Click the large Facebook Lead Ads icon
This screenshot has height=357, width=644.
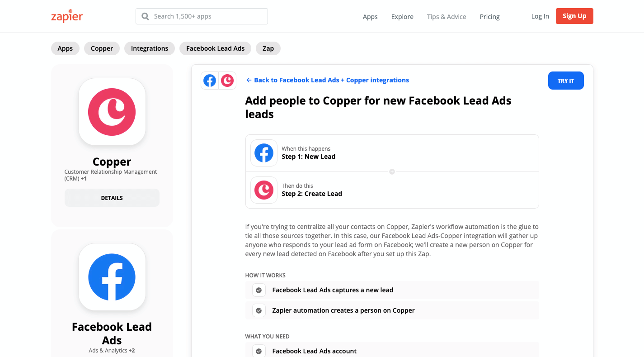(x=112, y=277)
